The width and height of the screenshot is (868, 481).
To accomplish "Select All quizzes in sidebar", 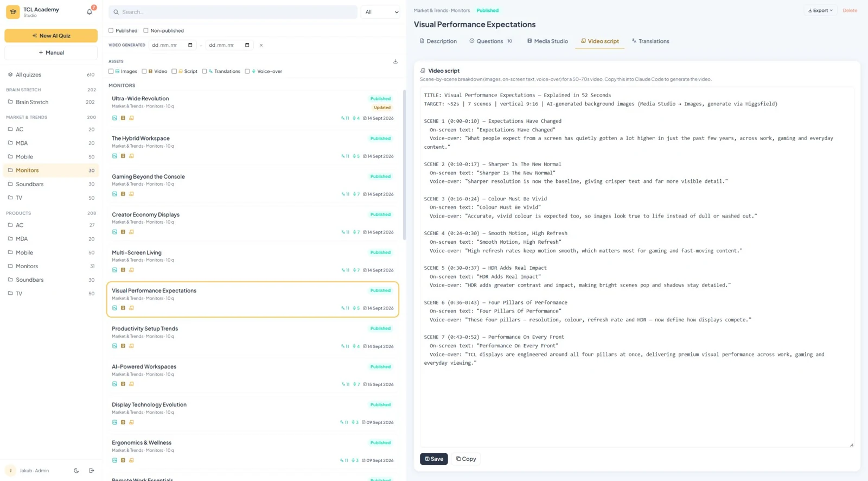I will click(51, 75).
